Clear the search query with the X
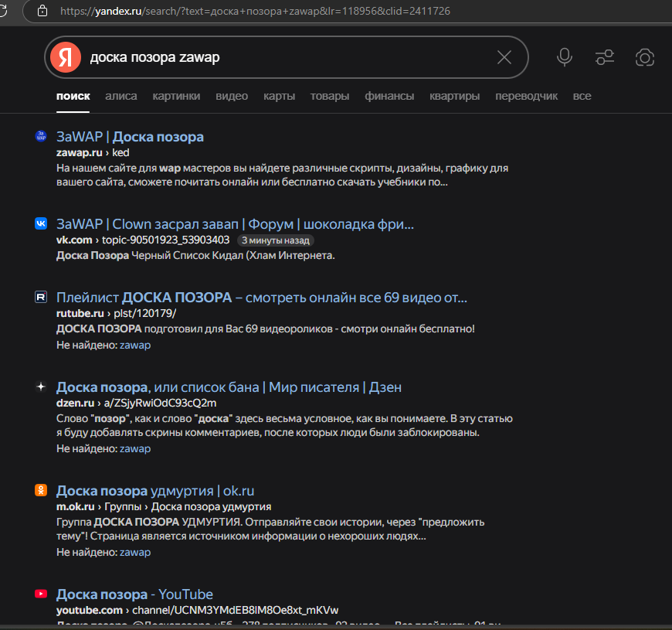 504,57
